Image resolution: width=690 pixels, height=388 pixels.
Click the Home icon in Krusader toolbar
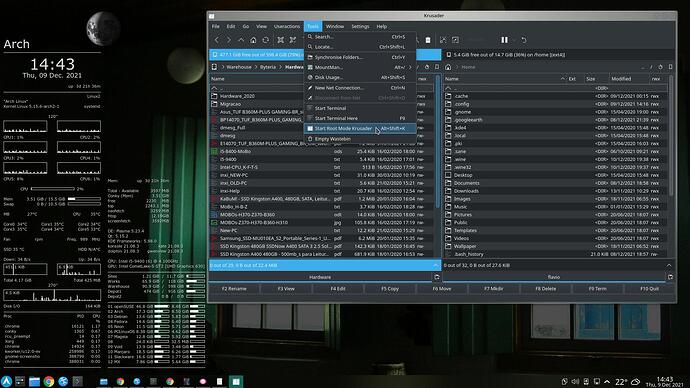[253, 40]
